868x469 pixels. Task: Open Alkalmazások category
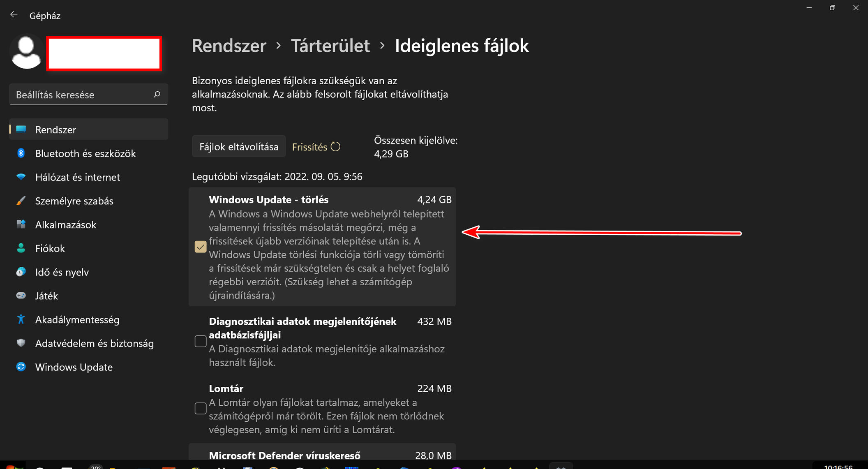[89, 224]
